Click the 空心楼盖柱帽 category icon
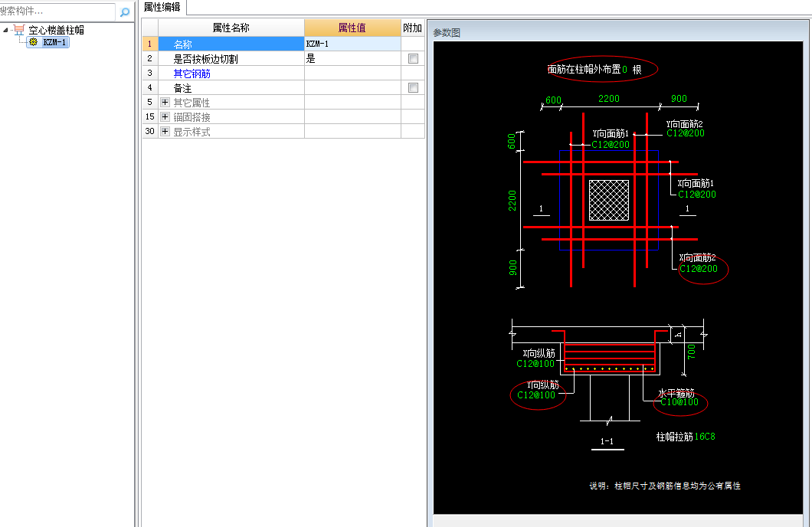 [19, 30]
